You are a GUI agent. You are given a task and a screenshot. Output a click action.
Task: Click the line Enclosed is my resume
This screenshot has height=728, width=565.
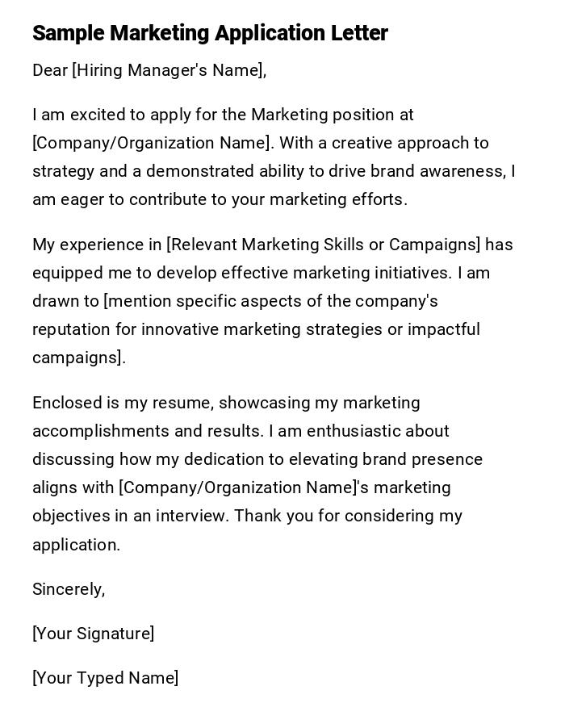pyautogui.click(x=226, y=402)
